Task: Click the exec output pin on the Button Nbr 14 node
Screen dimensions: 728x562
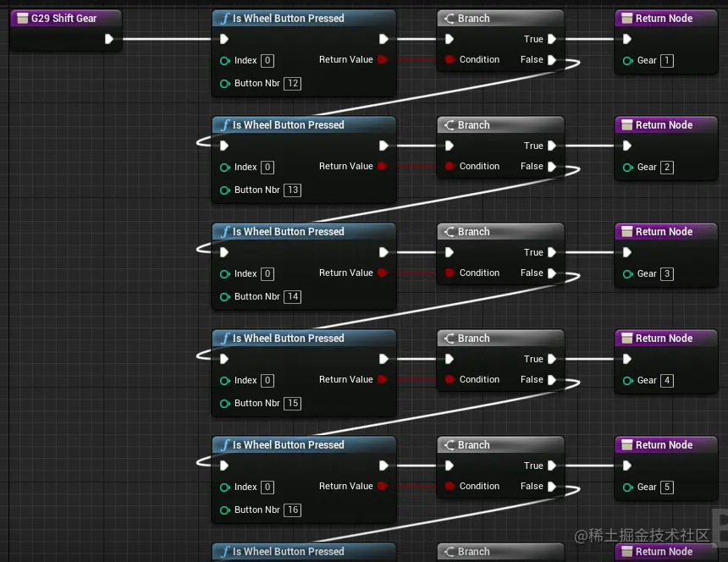Action: tap(383, 252)
